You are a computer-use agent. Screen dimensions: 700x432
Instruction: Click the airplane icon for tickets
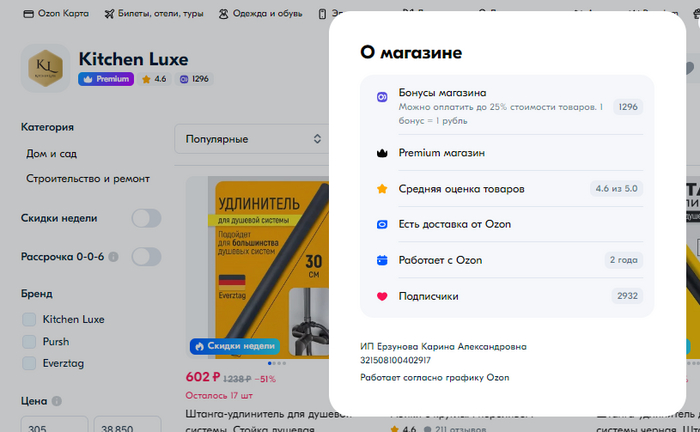109,14
